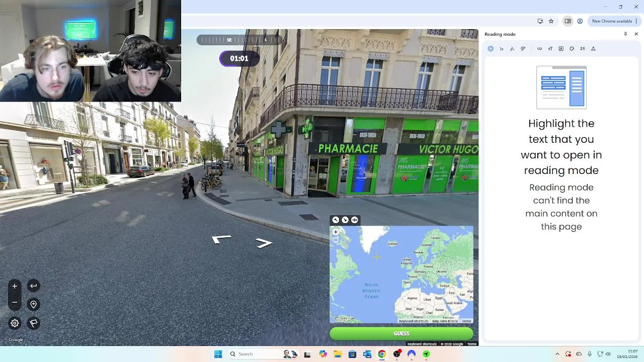Click the install app icon in address bar

point(540,21)
